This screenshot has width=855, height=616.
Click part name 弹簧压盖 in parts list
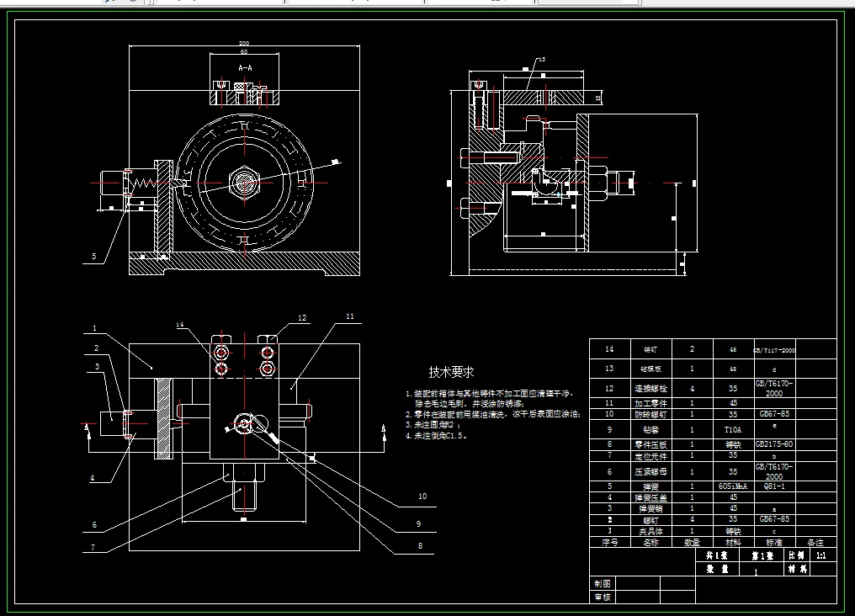(x=651, y=497)
